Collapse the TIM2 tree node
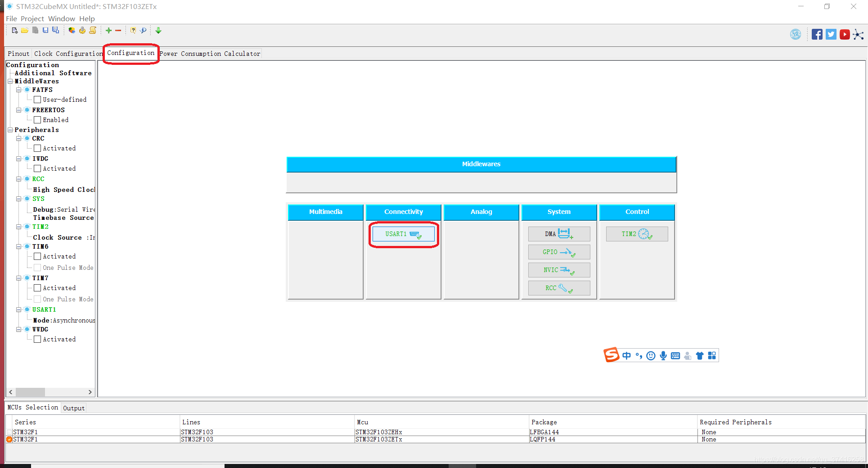 pos(19,227)
